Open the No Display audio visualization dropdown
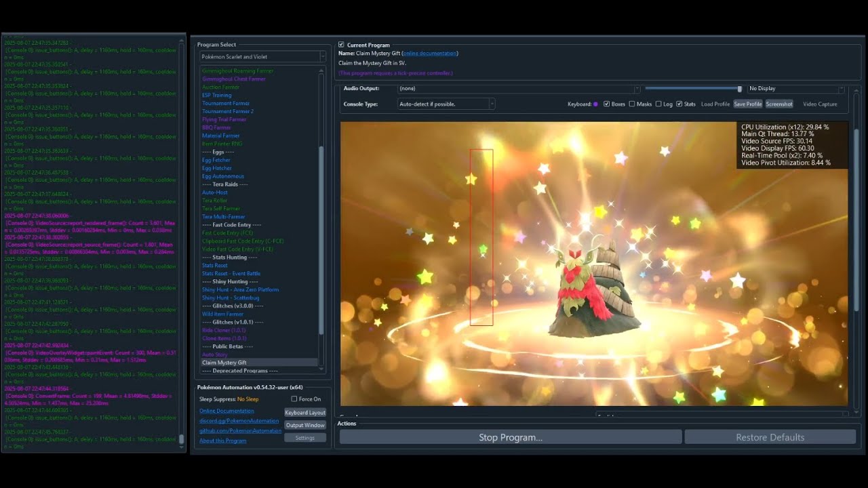 click(796, 89)
